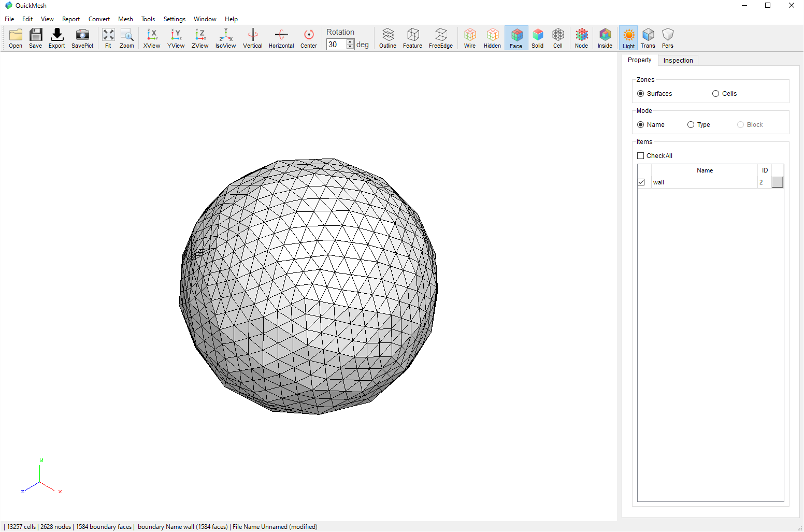
Task: Select Cell rendering mode
Action: [x=558, y=38]
